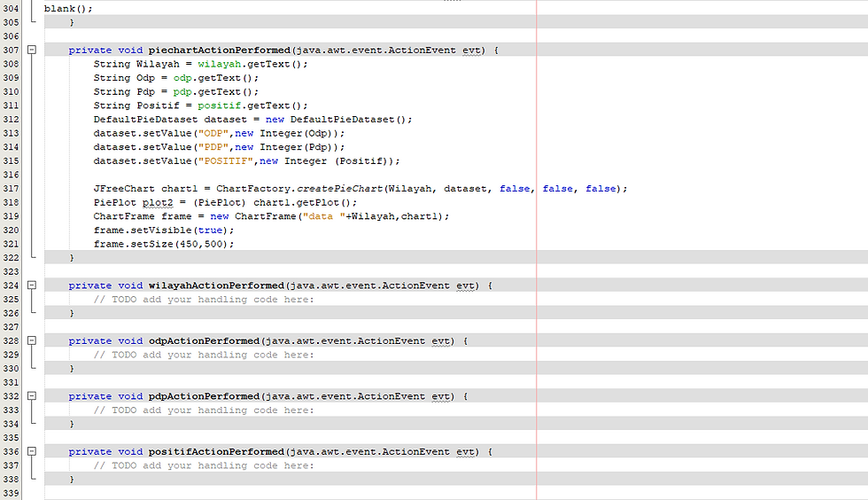
Task: Click 'PiePlot plot2' on line 318
Action: (x=134, y=202)
